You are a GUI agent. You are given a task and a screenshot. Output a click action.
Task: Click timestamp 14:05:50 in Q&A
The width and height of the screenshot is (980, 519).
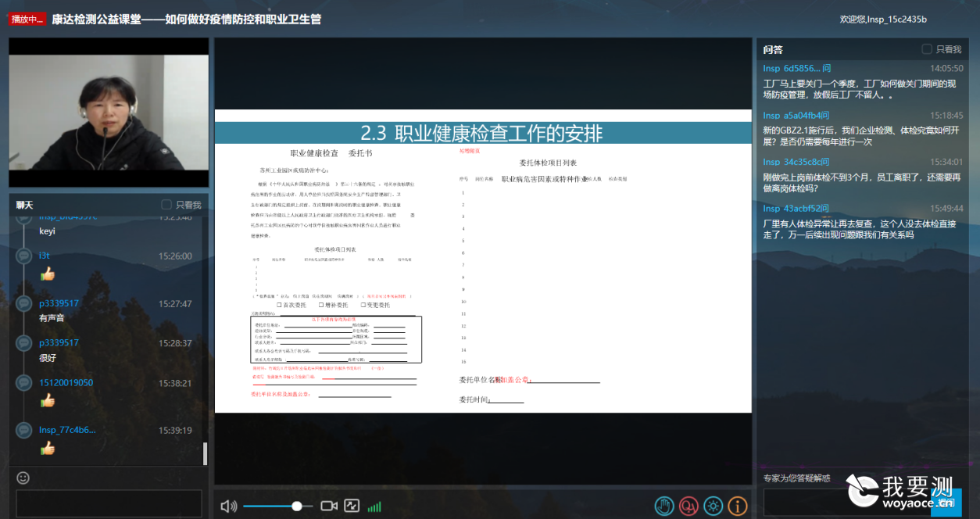coord(946,69)
